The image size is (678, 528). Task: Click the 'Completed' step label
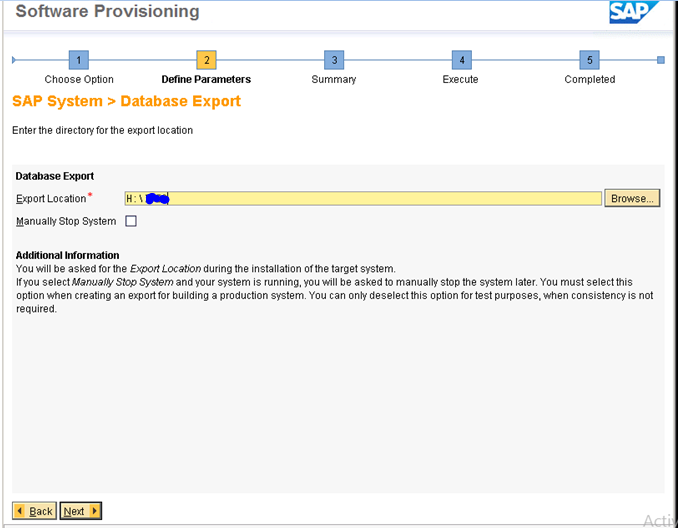590,79
